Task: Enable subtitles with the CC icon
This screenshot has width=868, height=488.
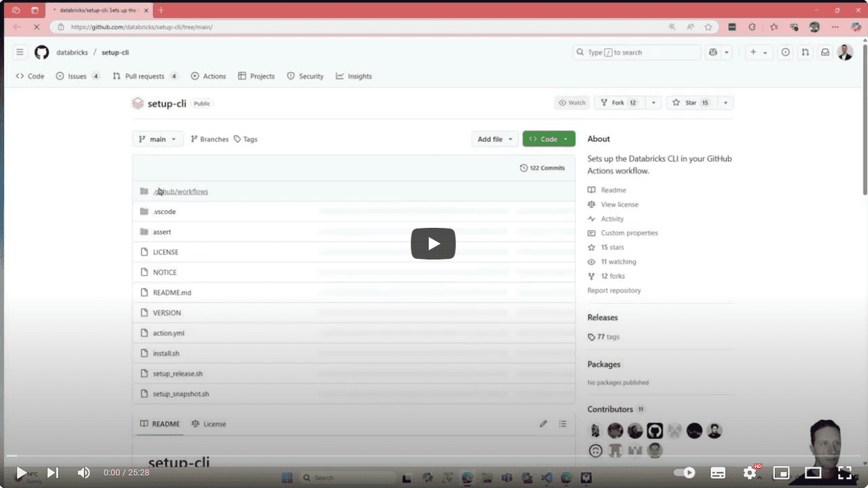Action: pyautogui.click(x=717, y=473)
